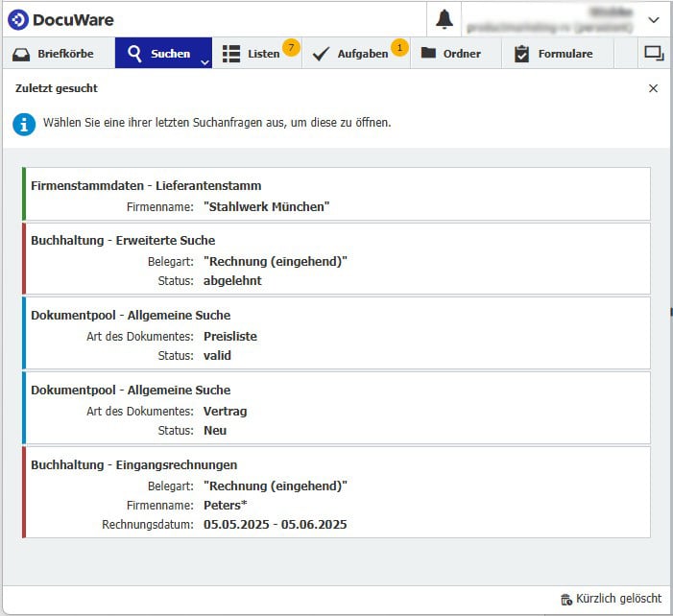This screenshot has width=673, height=616.
Task: Click the status value abgelehnt
Action: coord(232,280)
